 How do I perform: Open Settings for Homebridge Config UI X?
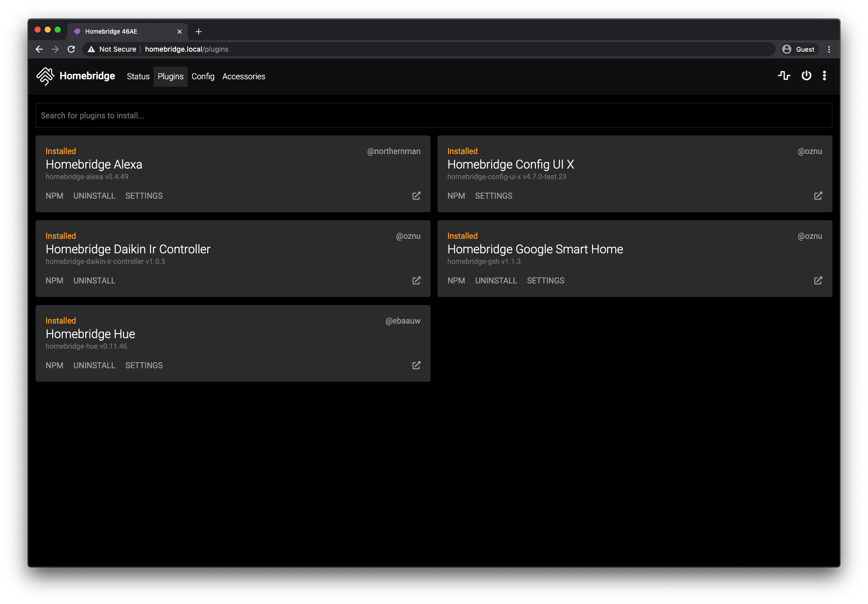coord(494,196)
